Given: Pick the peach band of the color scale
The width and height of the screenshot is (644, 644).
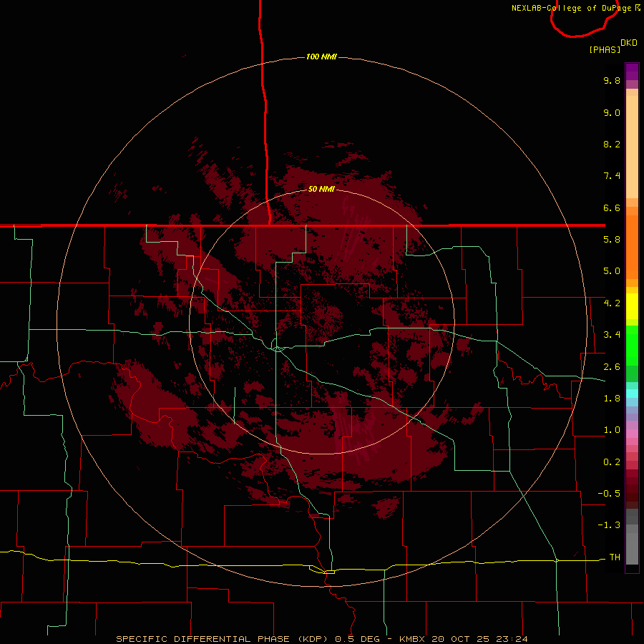Looking at the screenshot, I should pos(632,147).
